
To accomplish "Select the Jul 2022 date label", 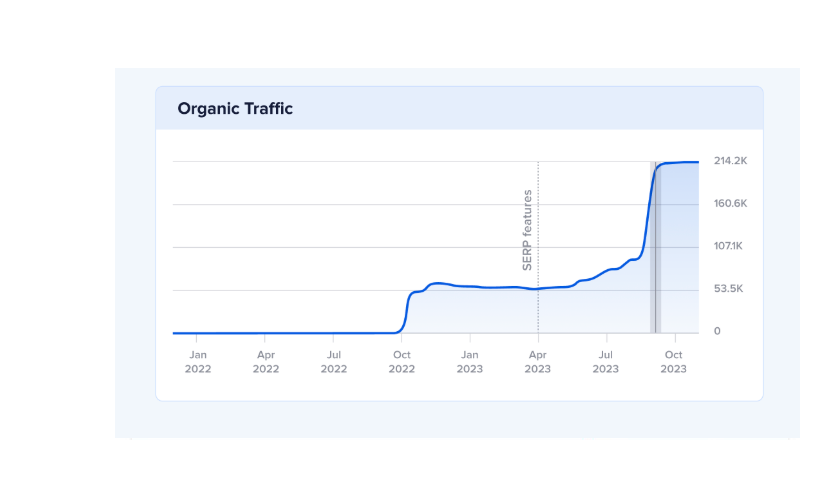I will tap(334, 362).
